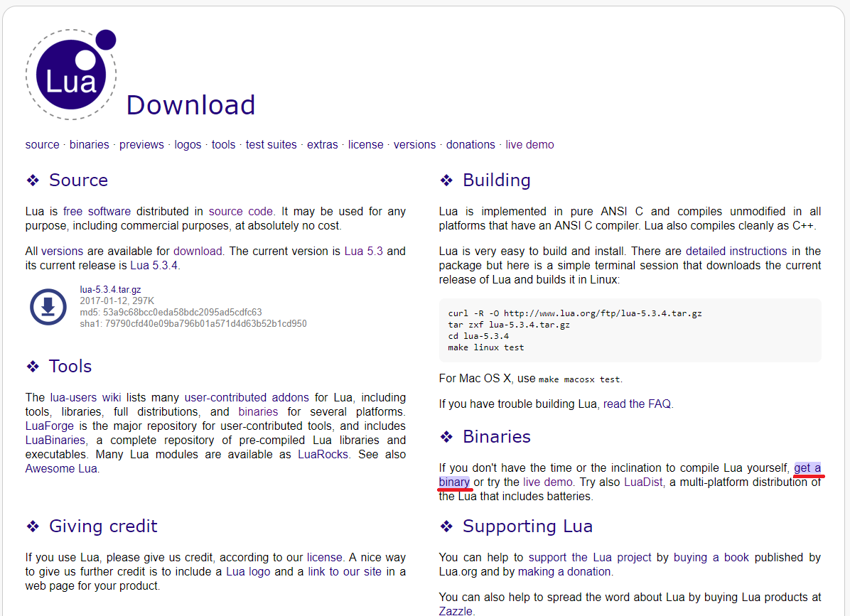
Task: Download the lua-5.3.4.tar.gz file link
Action: pos(111,290)
